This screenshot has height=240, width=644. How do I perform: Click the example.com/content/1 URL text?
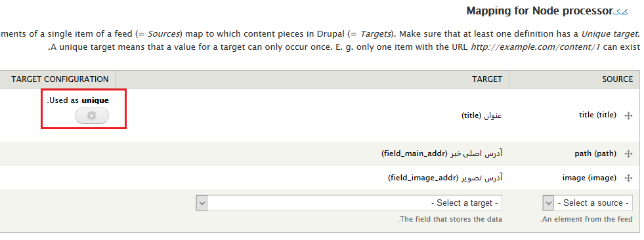point(536,47)
